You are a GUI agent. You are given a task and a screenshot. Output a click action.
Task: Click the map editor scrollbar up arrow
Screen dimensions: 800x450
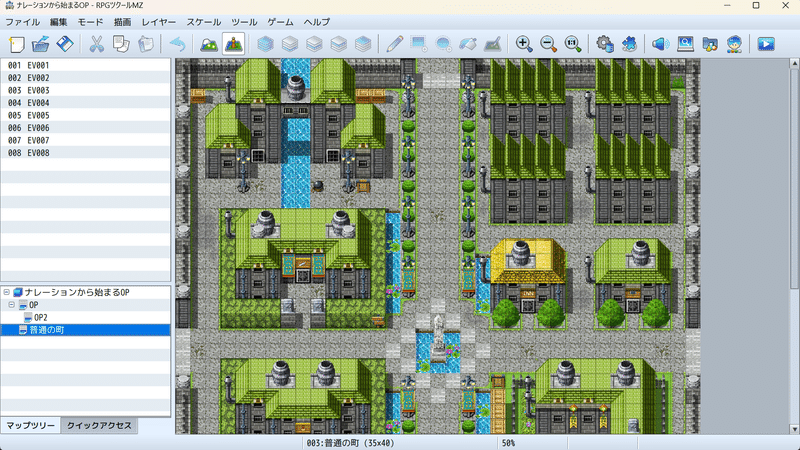(794, 63)
